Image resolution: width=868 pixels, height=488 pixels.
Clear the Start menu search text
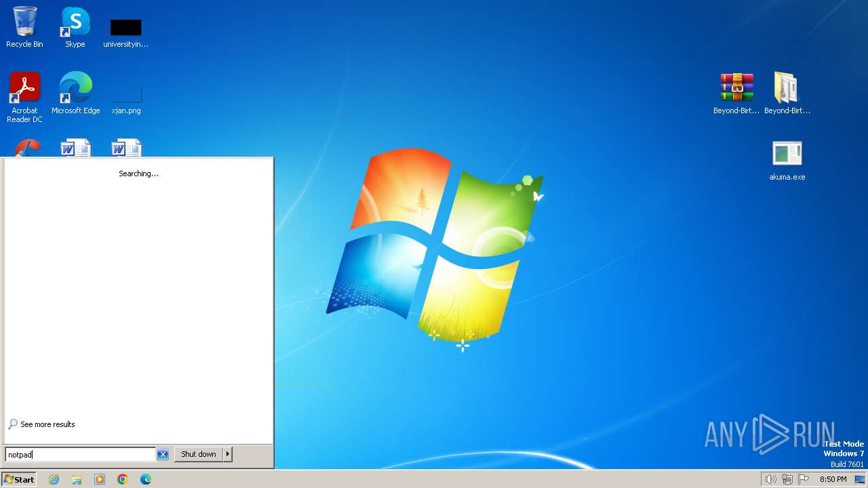pyautogui.click(x=163, y=455)
